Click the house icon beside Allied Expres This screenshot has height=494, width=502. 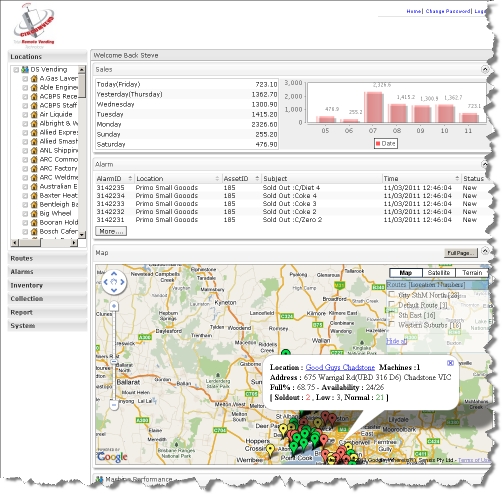point(34,133)
